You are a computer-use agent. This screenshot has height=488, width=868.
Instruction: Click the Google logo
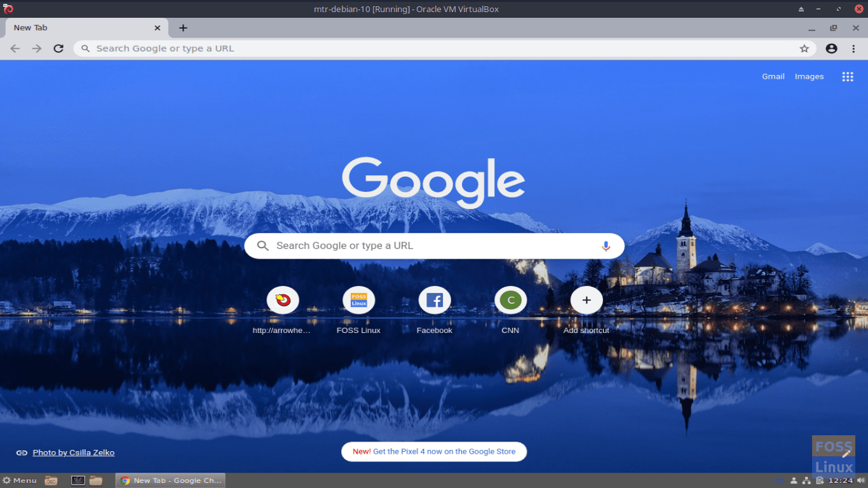point(433,182)
